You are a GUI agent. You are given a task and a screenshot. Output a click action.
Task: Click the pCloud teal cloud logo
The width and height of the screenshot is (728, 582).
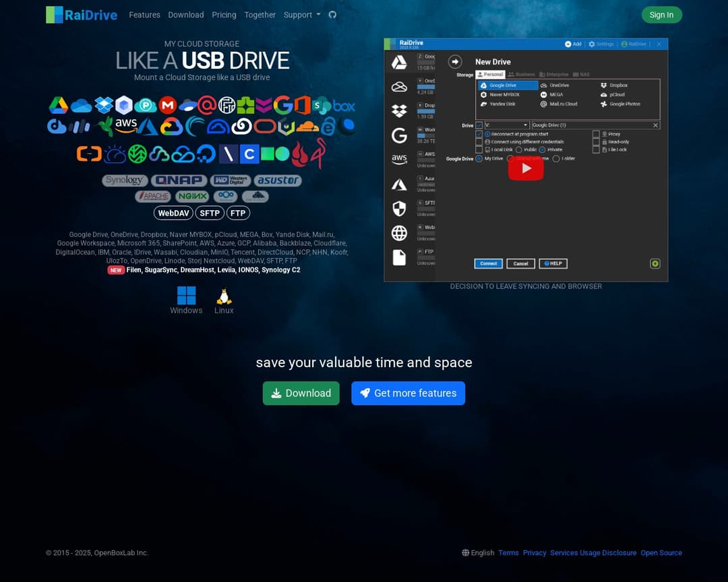[x=146, y=106]
